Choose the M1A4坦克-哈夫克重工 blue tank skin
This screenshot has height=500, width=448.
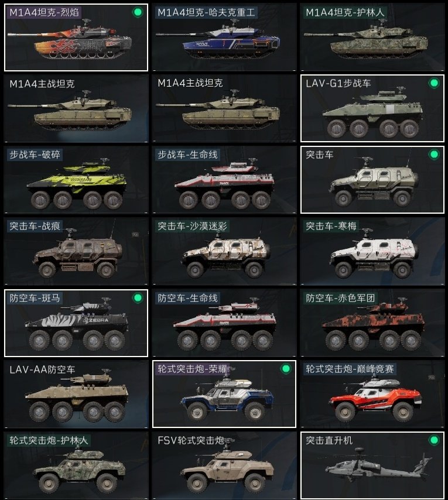(x=224, y=37)
